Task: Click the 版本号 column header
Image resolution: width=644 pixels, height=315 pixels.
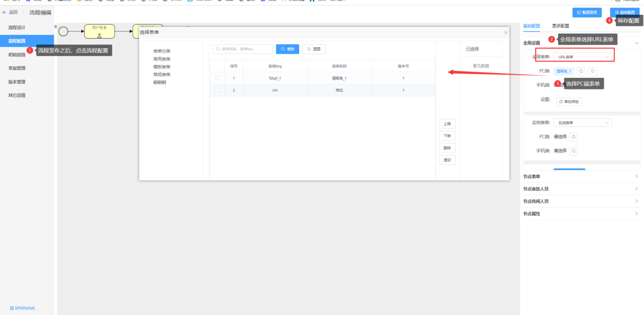Action: pos(403,66)
